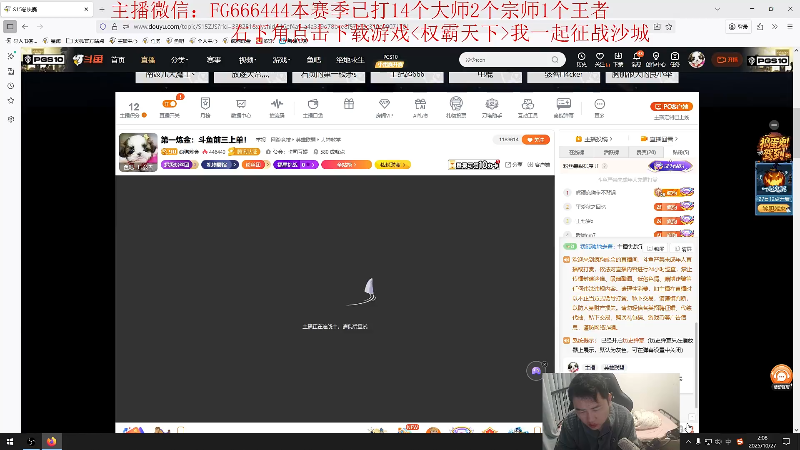Click browser back arrow button
Image resolution: width=800 pixels, height=450 pixels.
[x=25, y=27]
